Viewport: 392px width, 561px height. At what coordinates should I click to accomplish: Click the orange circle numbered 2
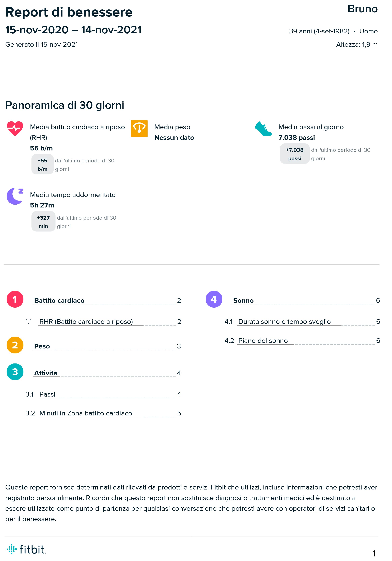(x=15, y=345)
